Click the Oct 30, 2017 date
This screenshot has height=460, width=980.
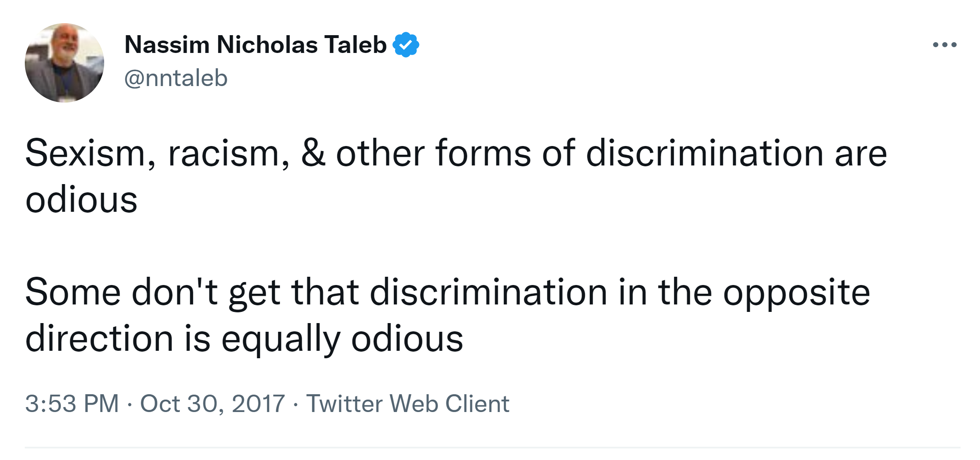point(212,403)
